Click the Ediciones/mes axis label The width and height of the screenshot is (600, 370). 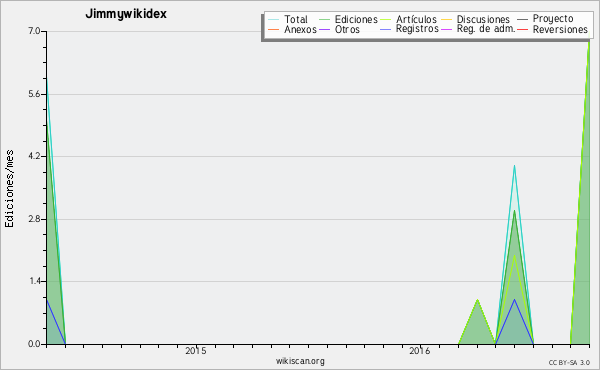[x=9, y=188]
